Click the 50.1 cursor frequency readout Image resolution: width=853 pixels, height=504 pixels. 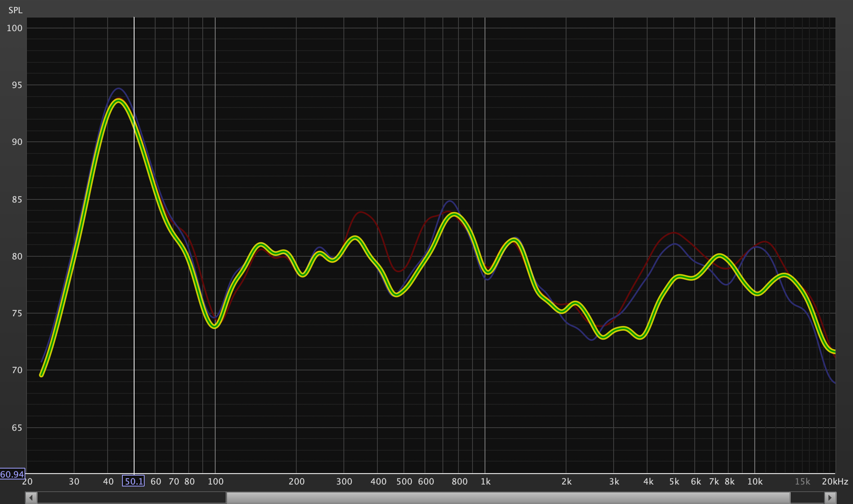(x=133, y=481)
